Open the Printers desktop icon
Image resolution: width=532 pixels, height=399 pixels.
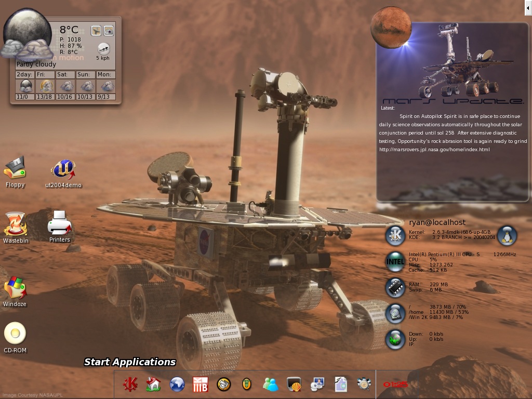tap(60, 227)
